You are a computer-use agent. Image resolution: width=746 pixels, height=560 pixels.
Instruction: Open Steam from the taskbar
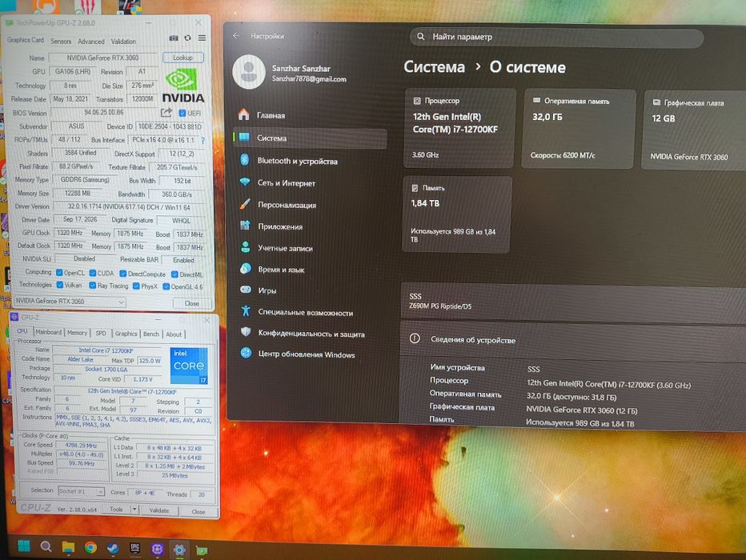click(x=113, y=548)
